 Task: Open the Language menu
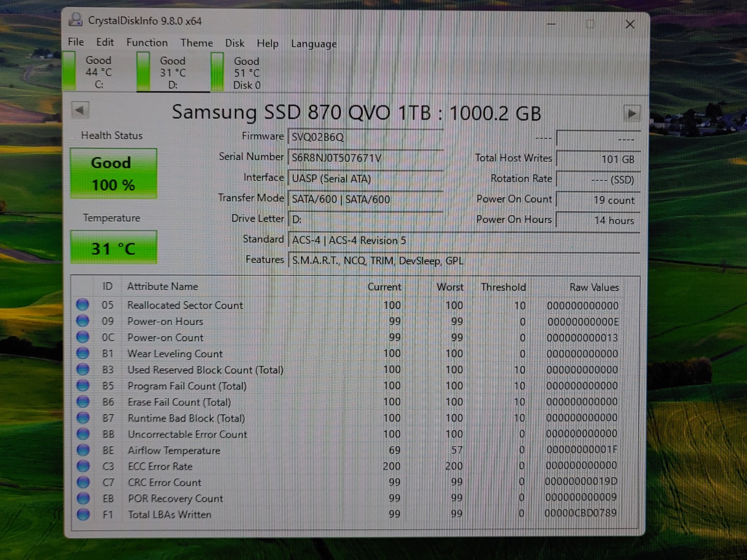pyautogui.click(x=314, y=44)
